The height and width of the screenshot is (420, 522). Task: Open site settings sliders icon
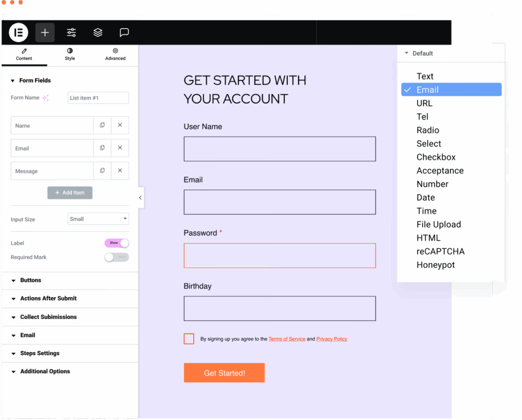(71, 33)
